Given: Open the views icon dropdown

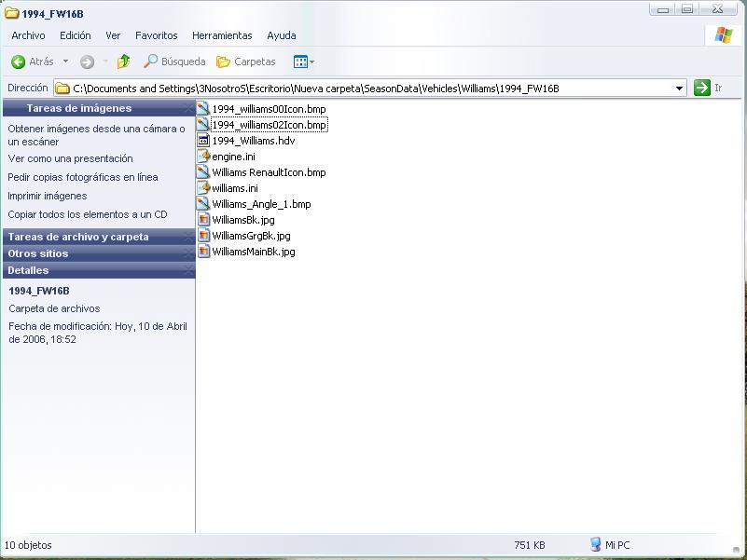Looking at the screenshot, I should pyautogui.click(x=304, y=62).
